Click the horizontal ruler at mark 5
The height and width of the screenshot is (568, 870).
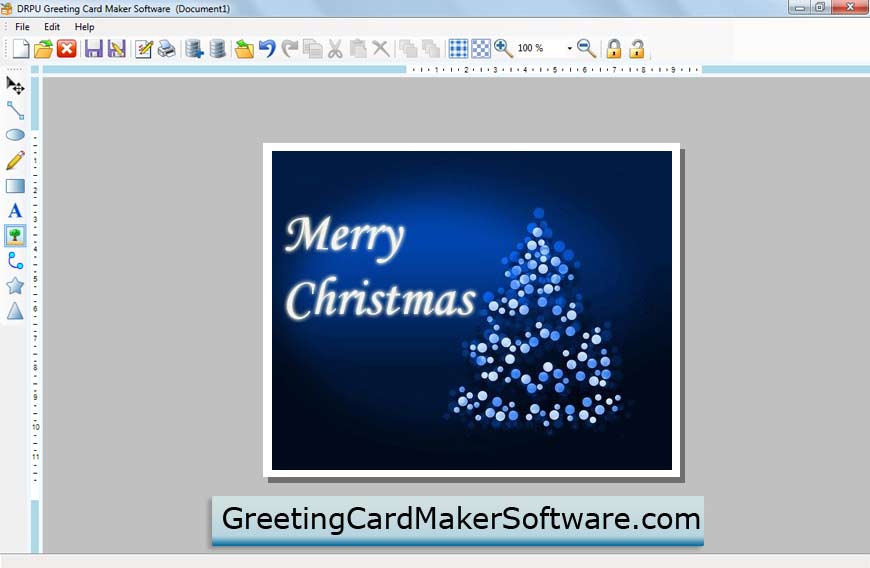point(554,70)
